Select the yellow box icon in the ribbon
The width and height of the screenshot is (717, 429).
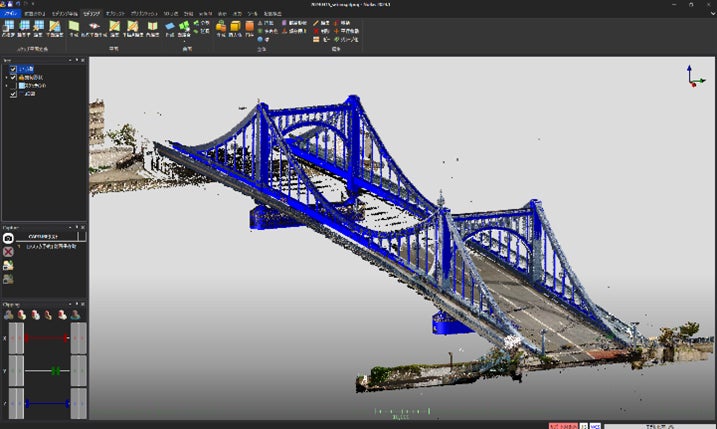[234, 27]
